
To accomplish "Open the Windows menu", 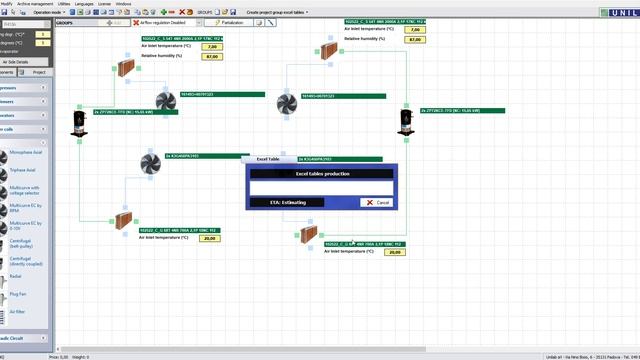I will pos(123,4).
